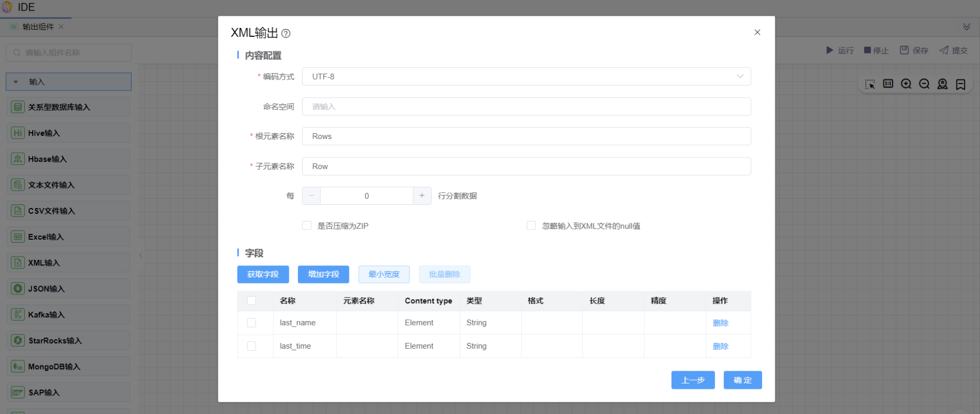Click the 提交 submit icon
Image resolution: width=980 pixels, height=414 pixels.
tap(944, 50)
